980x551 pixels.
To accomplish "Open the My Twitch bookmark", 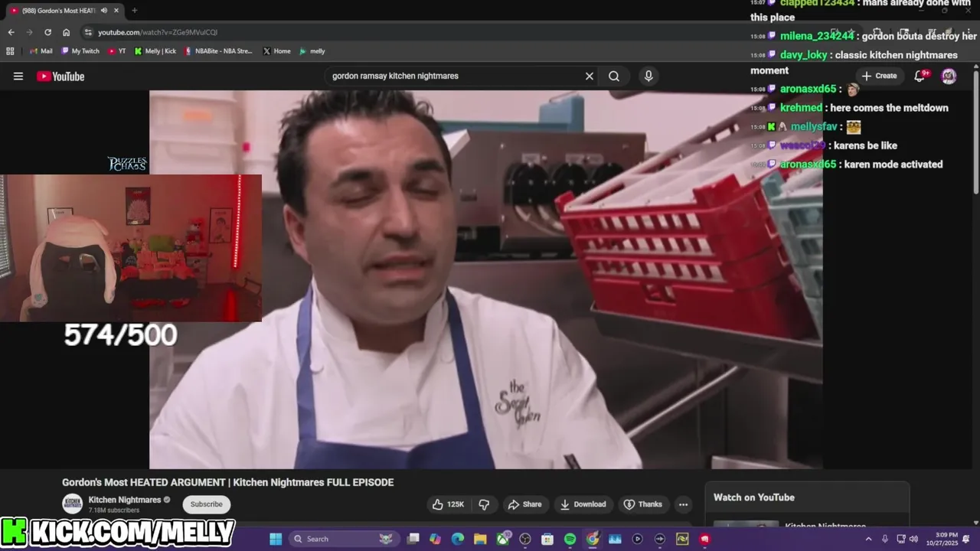I will (x=80, y=51).
